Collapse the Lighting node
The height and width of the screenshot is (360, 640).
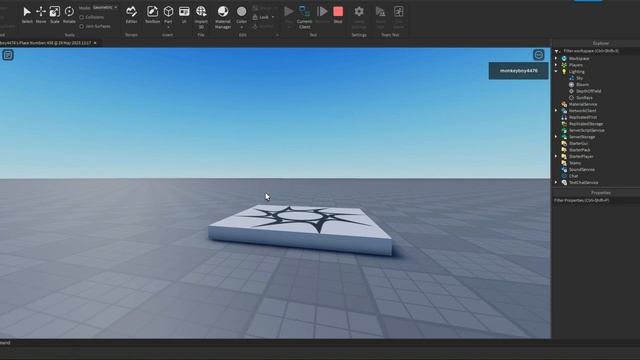[x=556, y=72]
